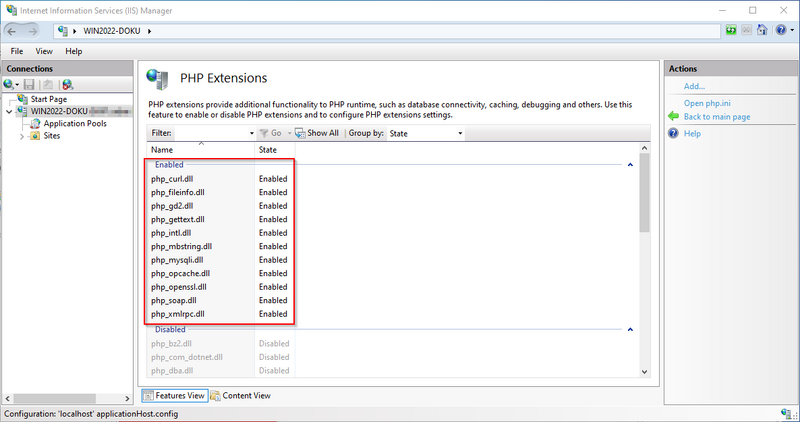Select php_curl.dll extension row

tap(220, 179)
